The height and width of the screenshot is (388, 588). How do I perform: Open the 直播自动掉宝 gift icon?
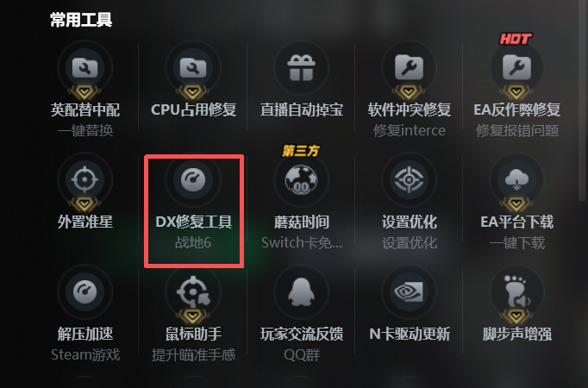(x=301, y=68)
